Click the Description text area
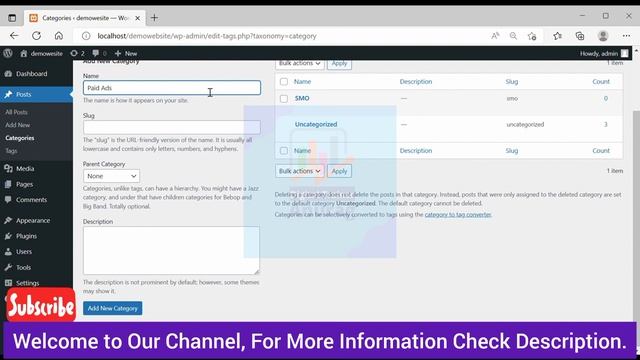This screenshot has height=360, width=640. point(171,250)
